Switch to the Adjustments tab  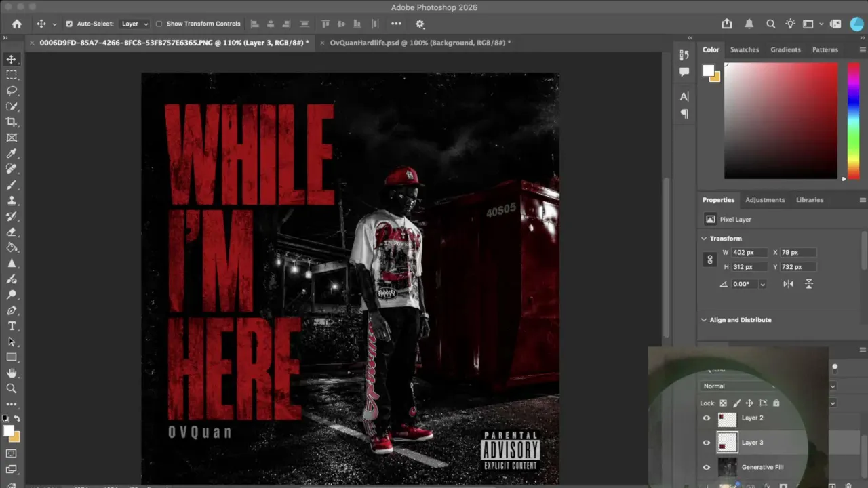[765, 200]
